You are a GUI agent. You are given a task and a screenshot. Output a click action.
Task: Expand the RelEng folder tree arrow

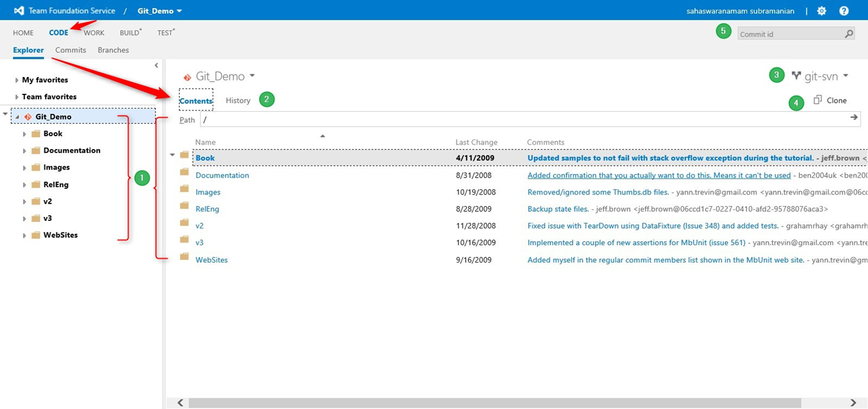[x=24, y=185]
